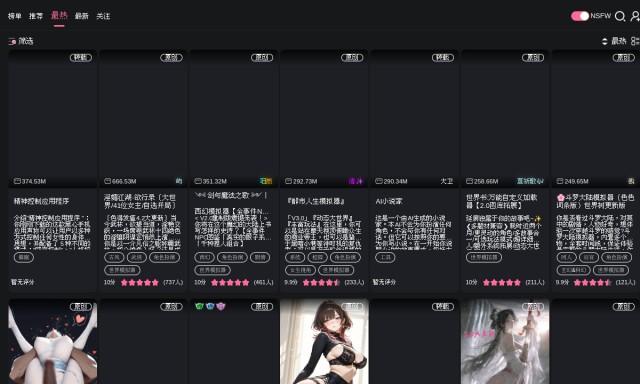Click the (233人) rating count

point(354,282)
